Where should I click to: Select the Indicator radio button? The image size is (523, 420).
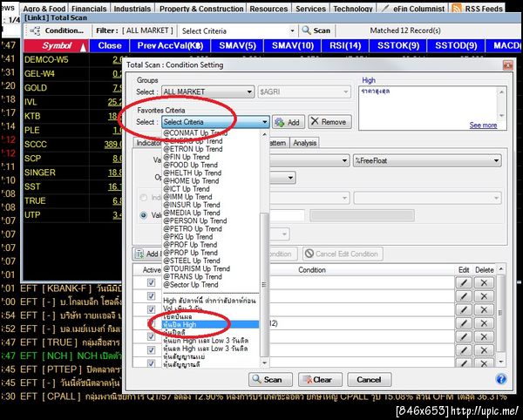tap(144, 198)
